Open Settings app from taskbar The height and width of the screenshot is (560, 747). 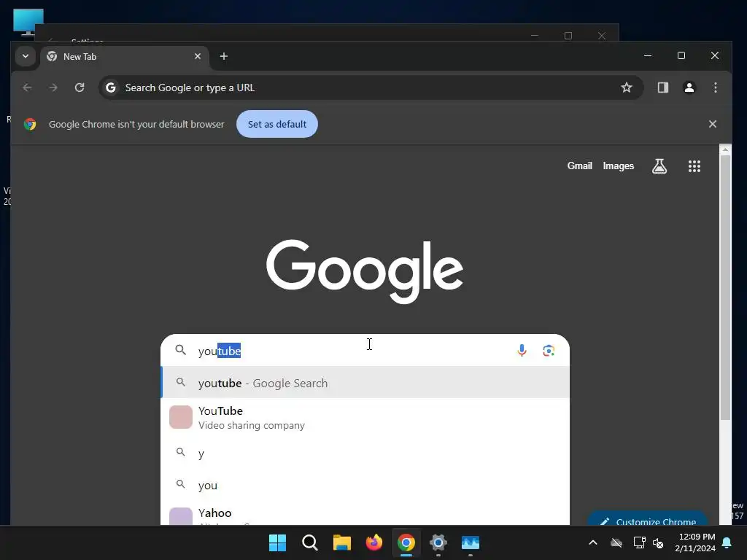click(438, 542)
